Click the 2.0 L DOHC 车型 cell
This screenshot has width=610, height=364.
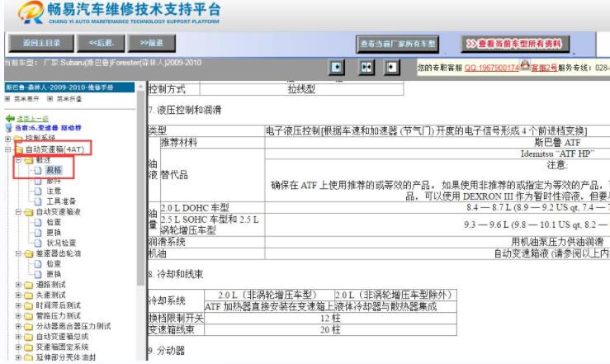pyautogui.click(x=212, y=207)
